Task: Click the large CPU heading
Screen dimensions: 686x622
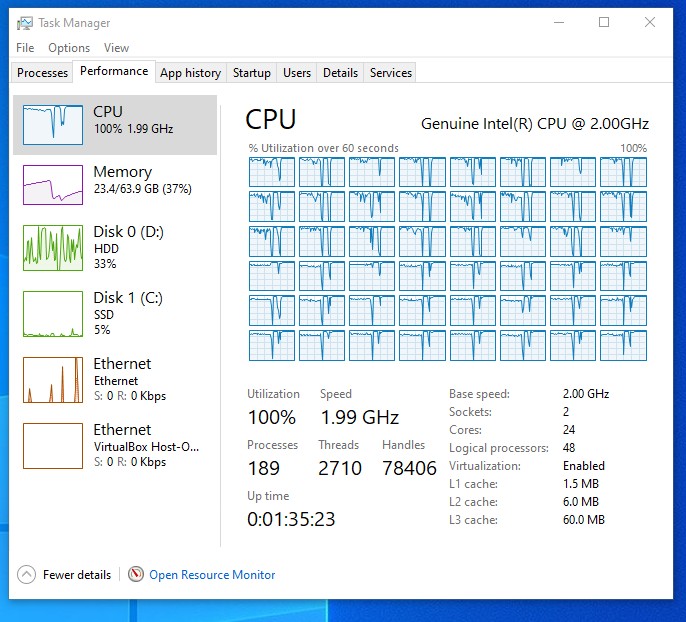Action: coord(271,120)
